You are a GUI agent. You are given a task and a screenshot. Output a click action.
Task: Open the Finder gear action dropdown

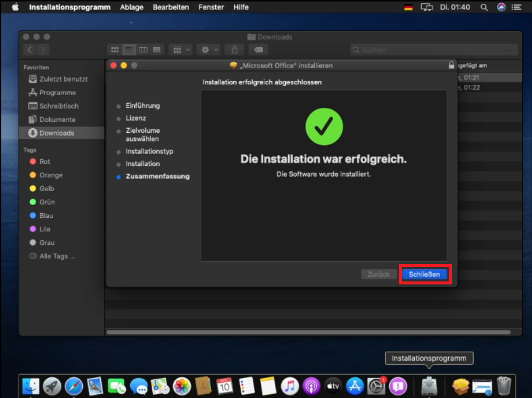pyautogui.click(x=208, y=50)
